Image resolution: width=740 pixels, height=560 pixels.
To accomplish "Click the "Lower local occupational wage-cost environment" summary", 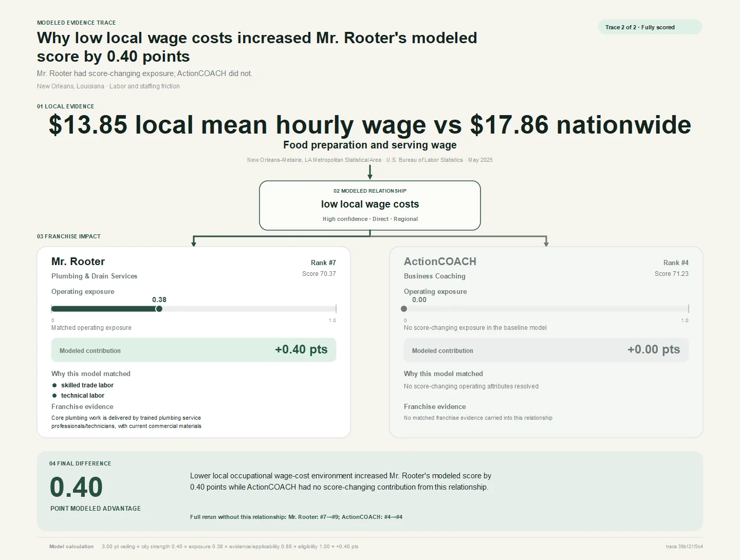I will [341, 481].
